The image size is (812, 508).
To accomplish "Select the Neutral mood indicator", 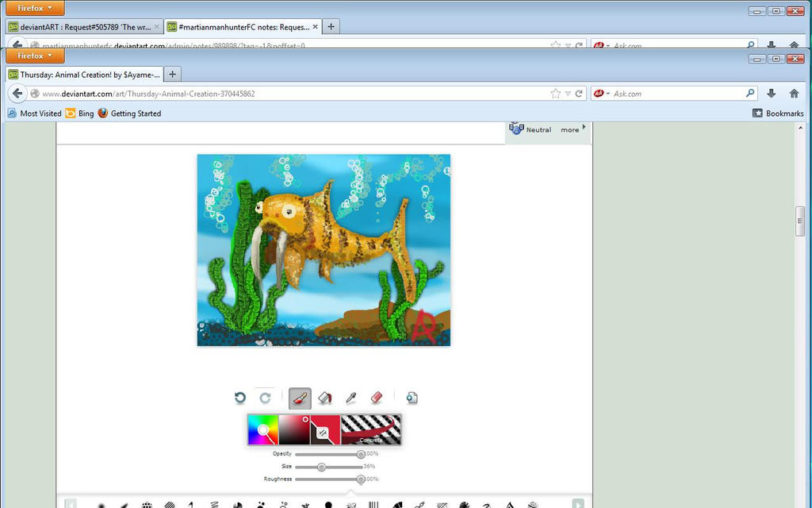I will pos(530,129).
